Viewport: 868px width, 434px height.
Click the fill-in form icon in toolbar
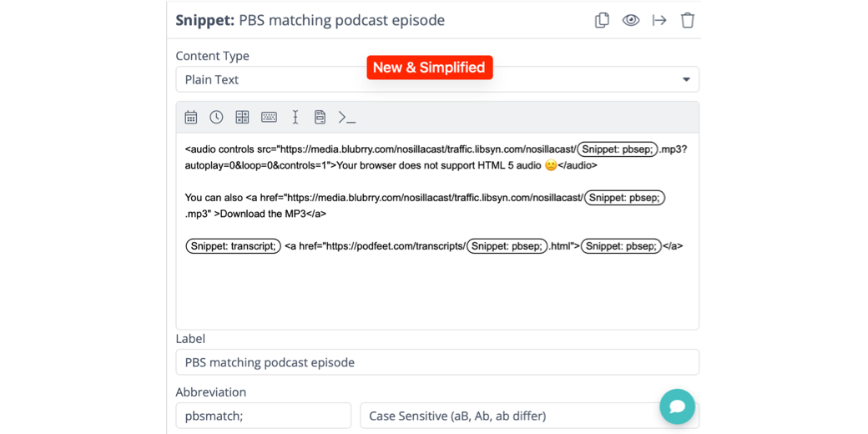pos(242,118)
